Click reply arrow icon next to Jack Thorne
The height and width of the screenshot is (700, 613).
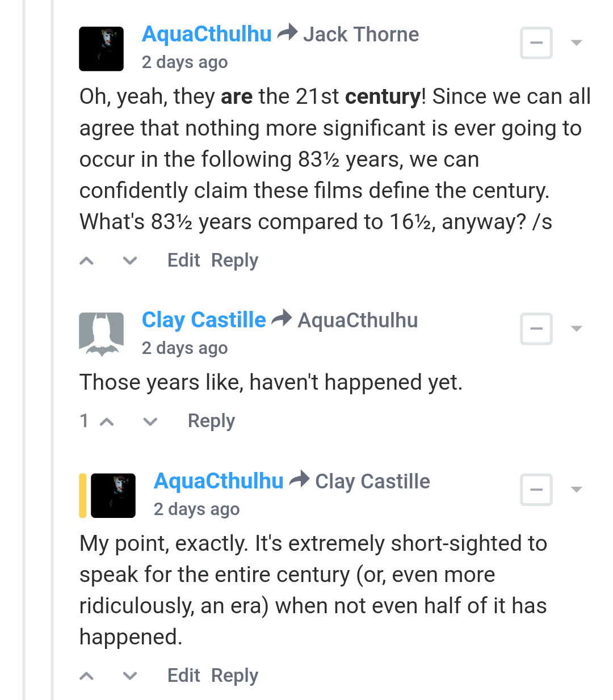287,32
